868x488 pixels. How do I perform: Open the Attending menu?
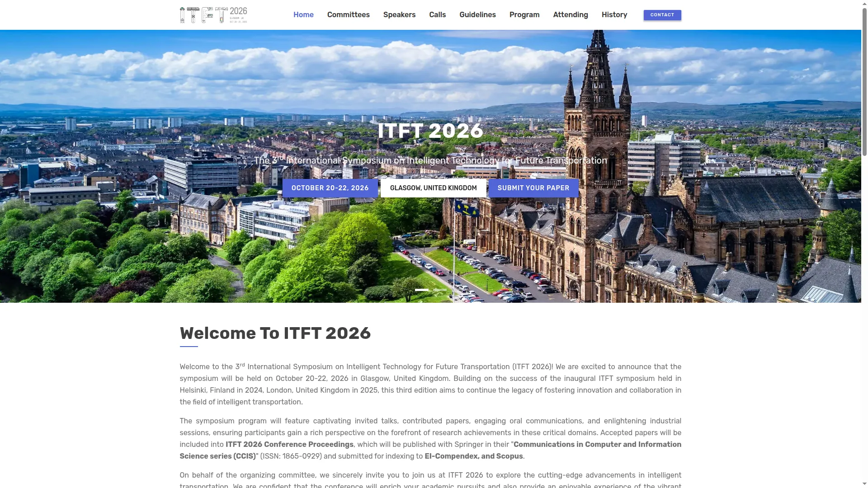click(571, 15)
